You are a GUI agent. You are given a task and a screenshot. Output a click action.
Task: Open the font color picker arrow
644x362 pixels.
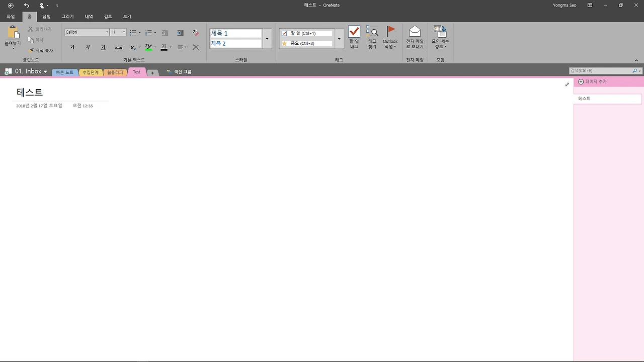point(171,47)
